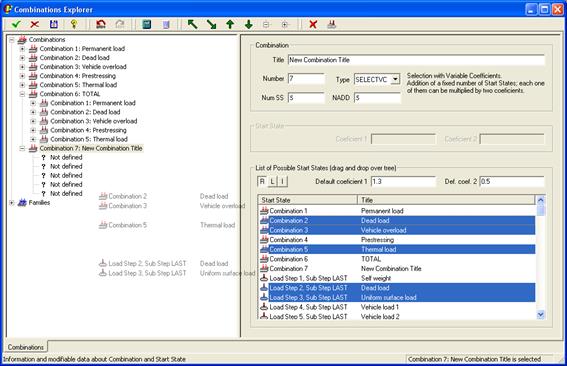Select Combination 5 Thermal load list row
The height and width of the screenshot is (366, 567).
(x=397, y=249)
